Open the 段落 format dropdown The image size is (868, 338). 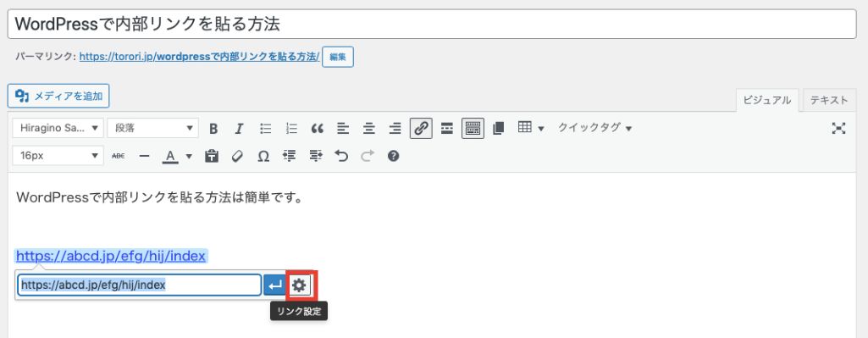click(152, 128)
